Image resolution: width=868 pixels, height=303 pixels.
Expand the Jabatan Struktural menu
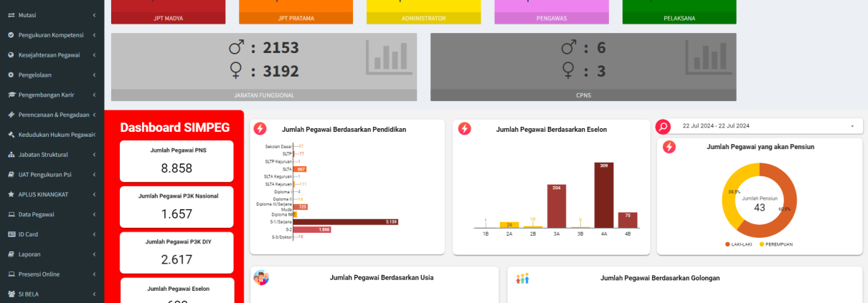(52, 154)
